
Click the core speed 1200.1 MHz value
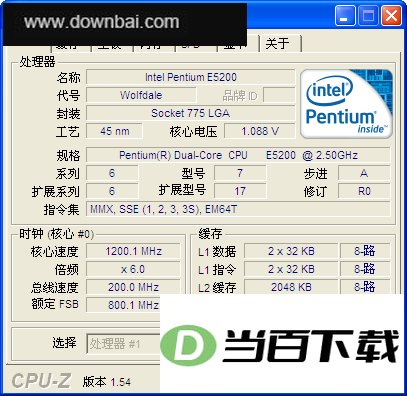coord(133,251)
